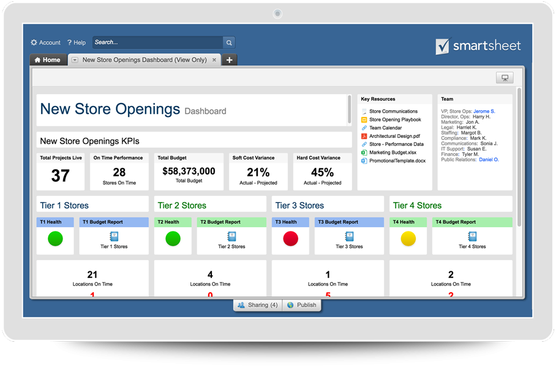
Task: Click the green T1 Health indicator
Action: coord(55,239)
